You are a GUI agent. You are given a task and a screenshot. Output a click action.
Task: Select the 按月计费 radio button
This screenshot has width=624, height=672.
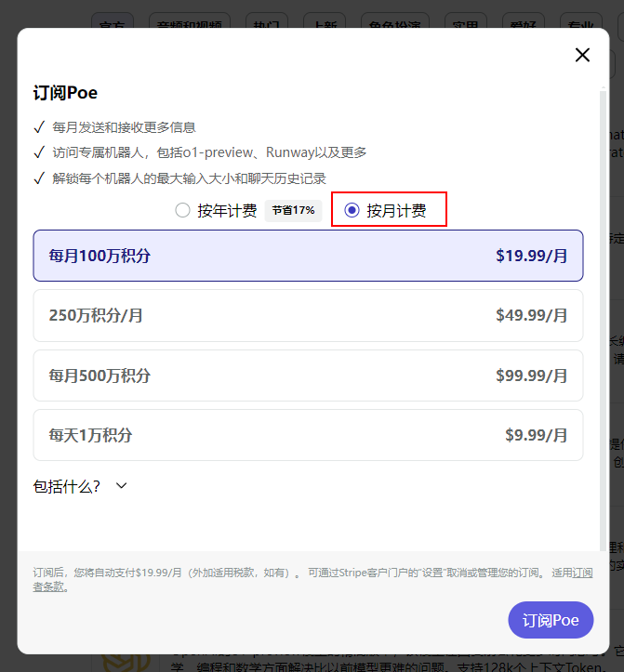[x=352, y=210]
